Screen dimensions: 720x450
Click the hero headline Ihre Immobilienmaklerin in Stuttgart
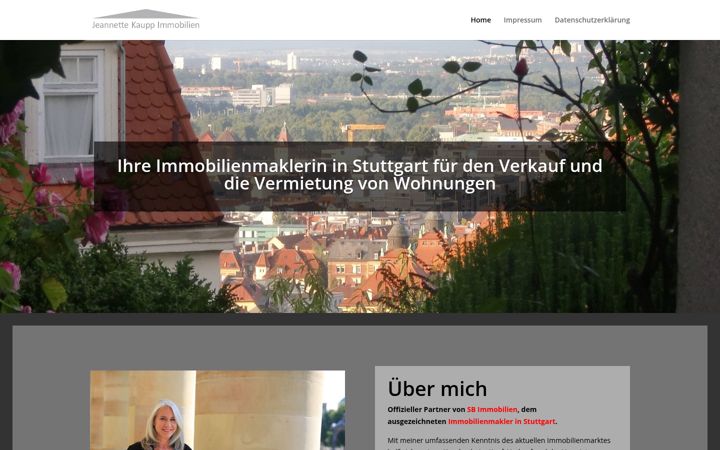point(360,174)
